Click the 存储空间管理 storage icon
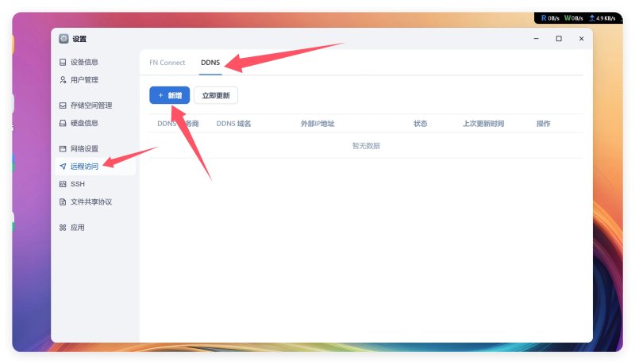 63,105
